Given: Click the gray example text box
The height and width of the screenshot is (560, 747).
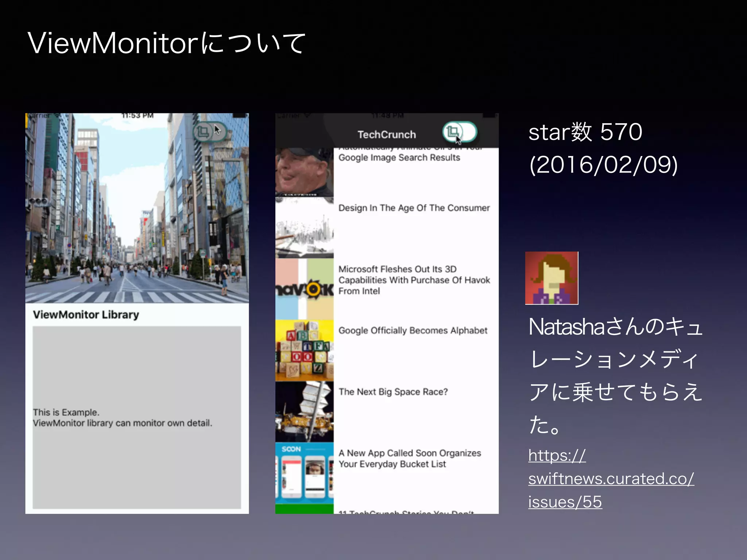Looking at the screenshot, I should click(136, 417).
